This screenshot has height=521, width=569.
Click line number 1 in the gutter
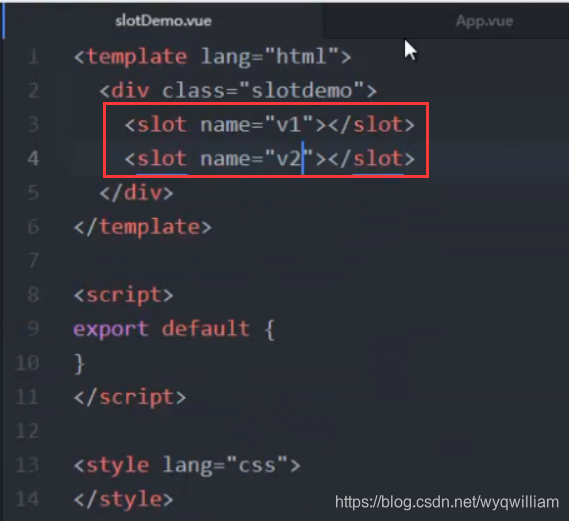pos(33,57)
